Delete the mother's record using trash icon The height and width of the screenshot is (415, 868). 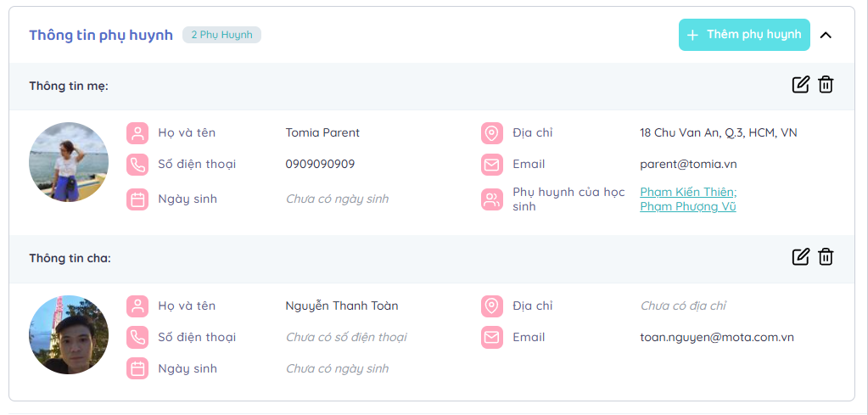826,84
